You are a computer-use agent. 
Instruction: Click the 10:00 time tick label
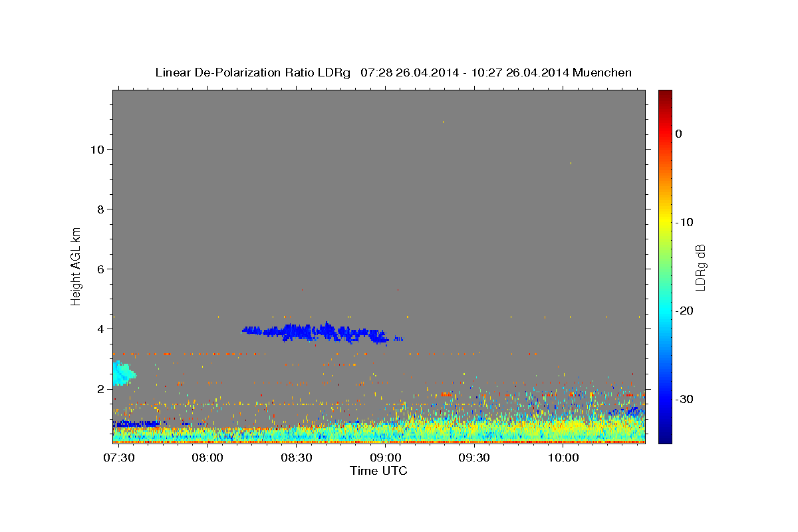pyautogui.click(x=564, y=458)
